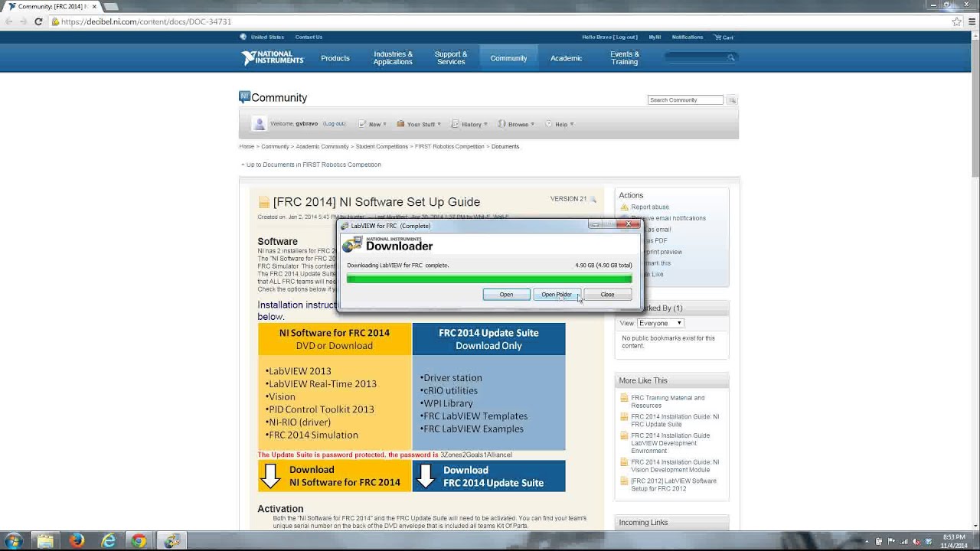Open the Support & Services menu
The width and height of the screenshot is (980, 551).
(451, 58)
